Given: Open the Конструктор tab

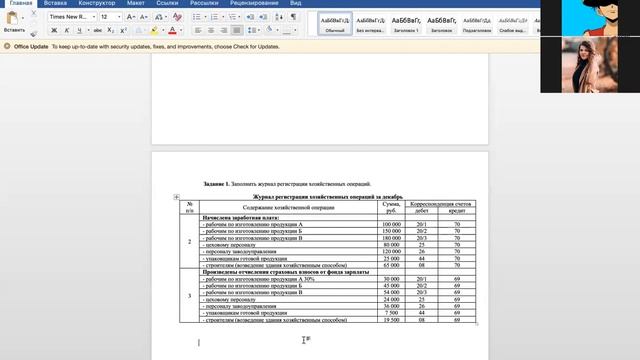Looking at the screenshot, I should [x=97, y=3].
